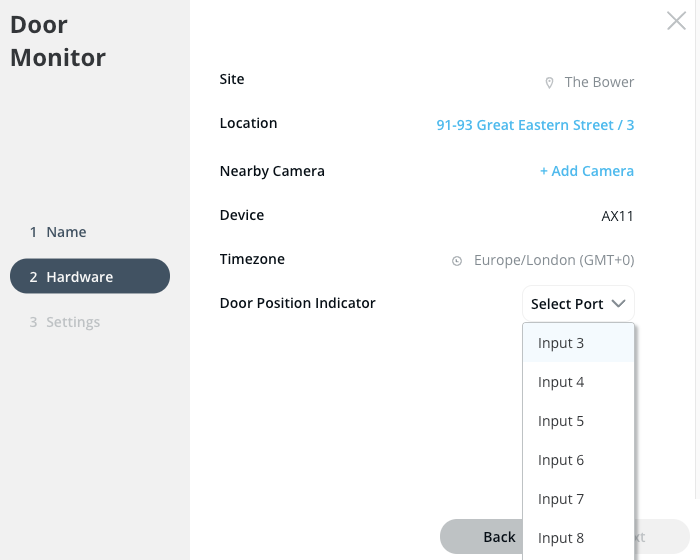The image size is (700, 560).
Task: Click the Next button
Action: pos(660,537)
